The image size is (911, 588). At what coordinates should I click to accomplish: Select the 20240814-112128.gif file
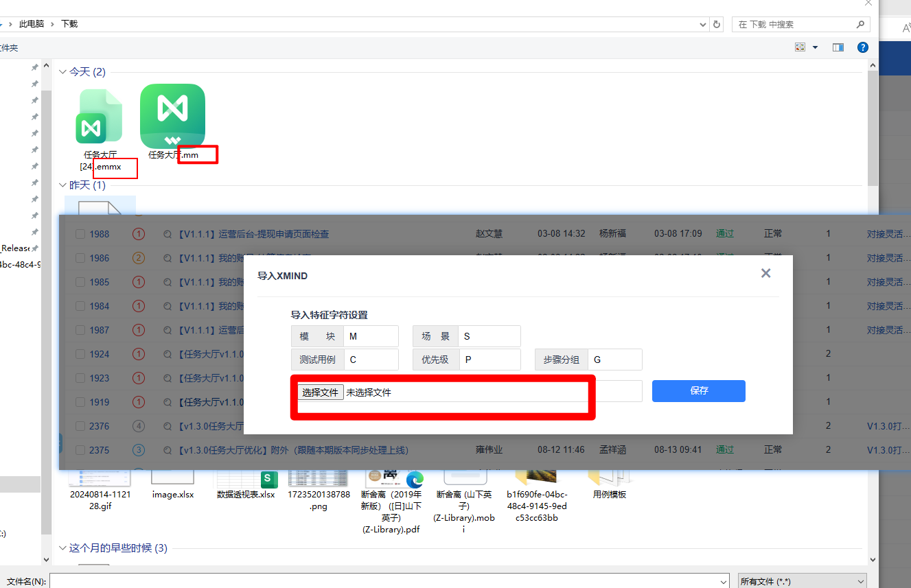pos(100,499)
